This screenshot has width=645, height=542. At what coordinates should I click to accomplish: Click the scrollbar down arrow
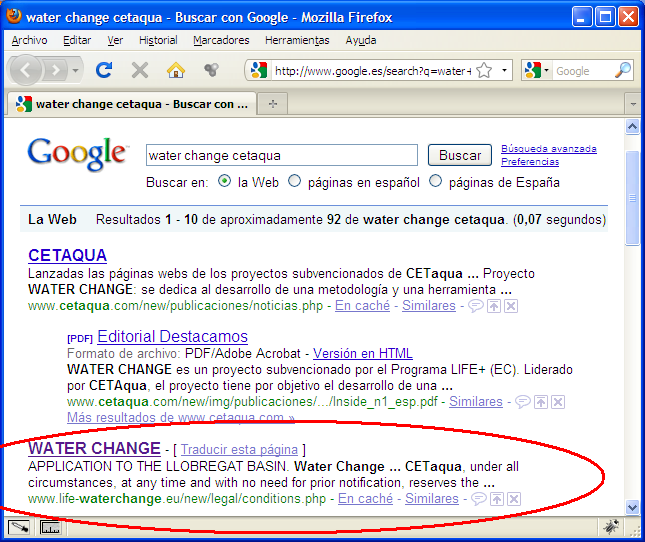click(x=633, y=507)
